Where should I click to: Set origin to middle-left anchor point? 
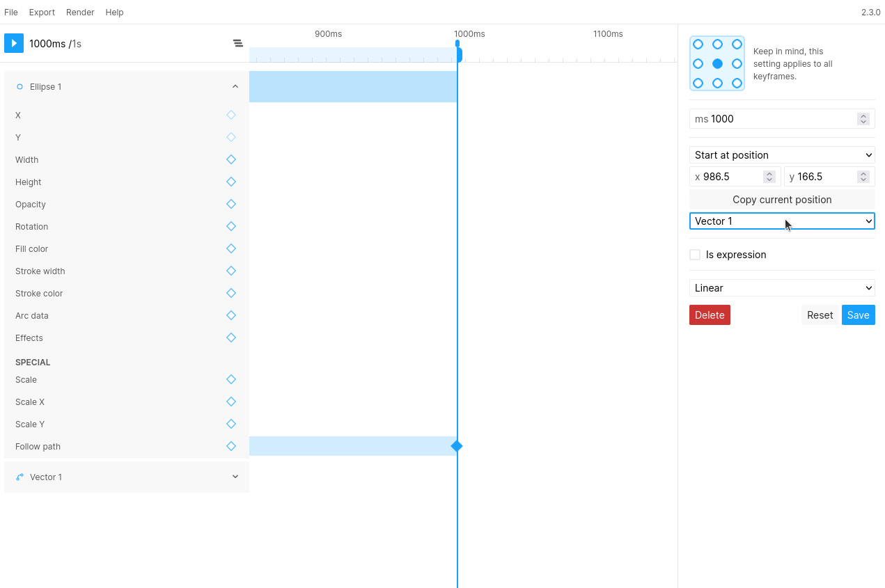(x=698, y=64)
